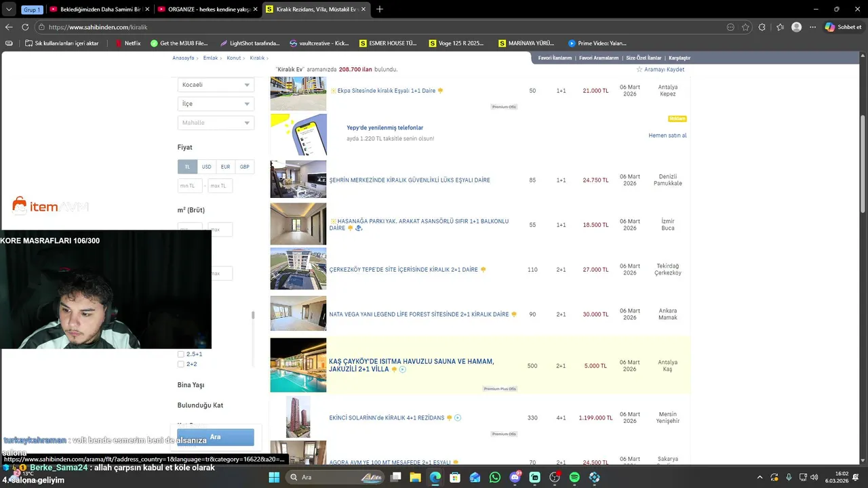Open the LightShot bookmark

[249, 43]
